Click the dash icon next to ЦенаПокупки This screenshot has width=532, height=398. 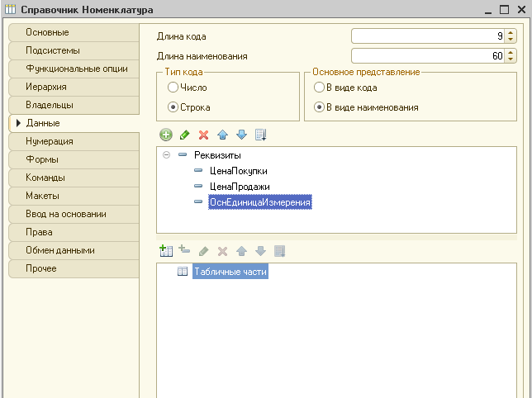pos(198,170)
